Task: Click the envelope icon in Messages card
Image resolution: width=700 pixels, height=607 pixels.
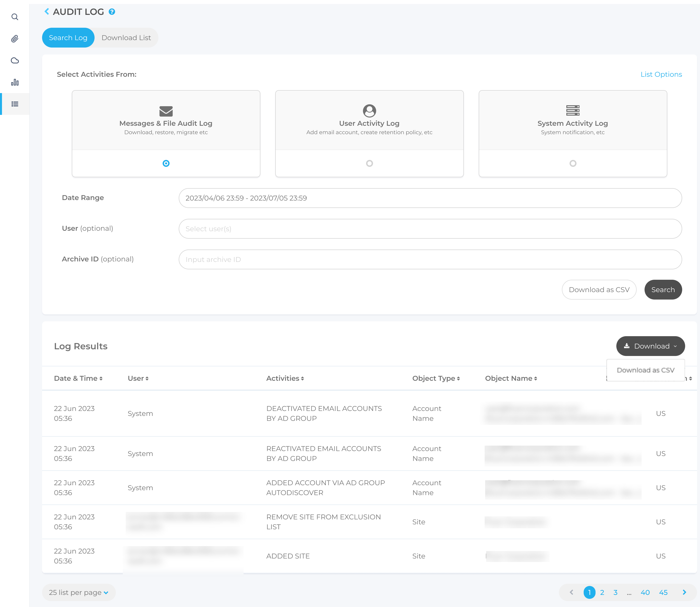Action: [166, 111]
